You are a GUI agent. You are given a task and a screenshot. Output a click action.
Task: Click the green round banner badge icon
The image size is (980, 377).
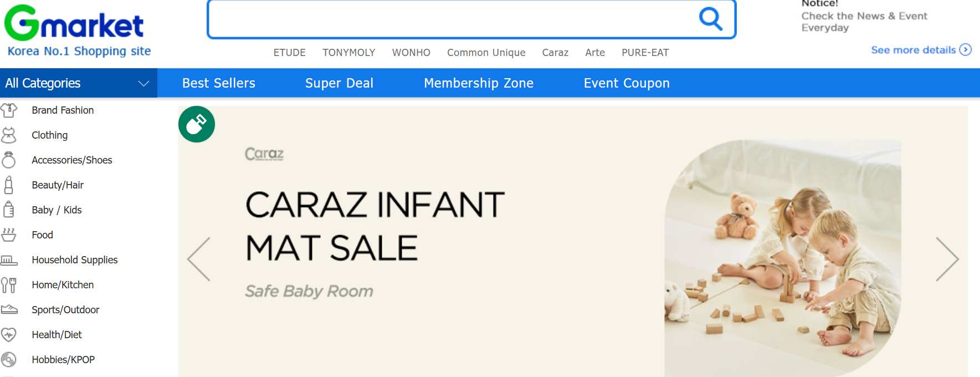(197, 124)
